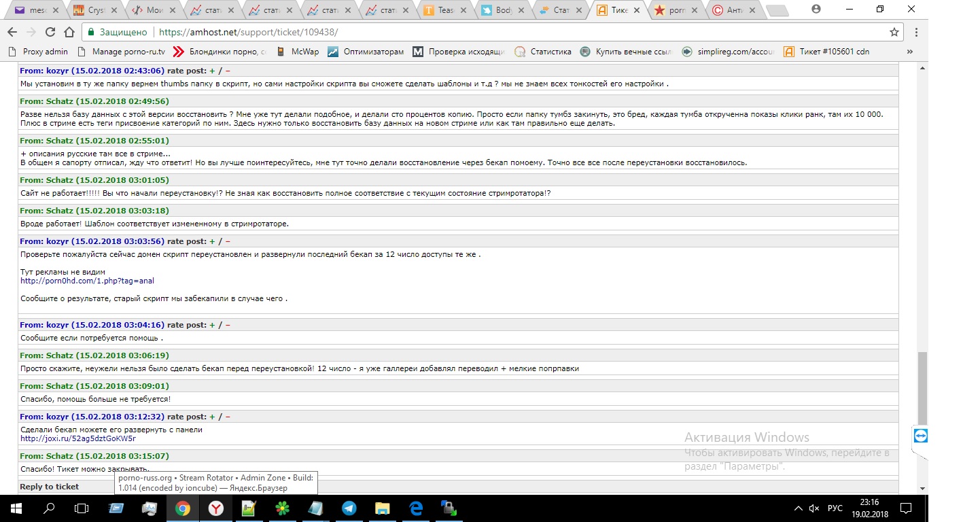Show hidden system tray icons
This screenshot has height=522, width=980.
798,508
